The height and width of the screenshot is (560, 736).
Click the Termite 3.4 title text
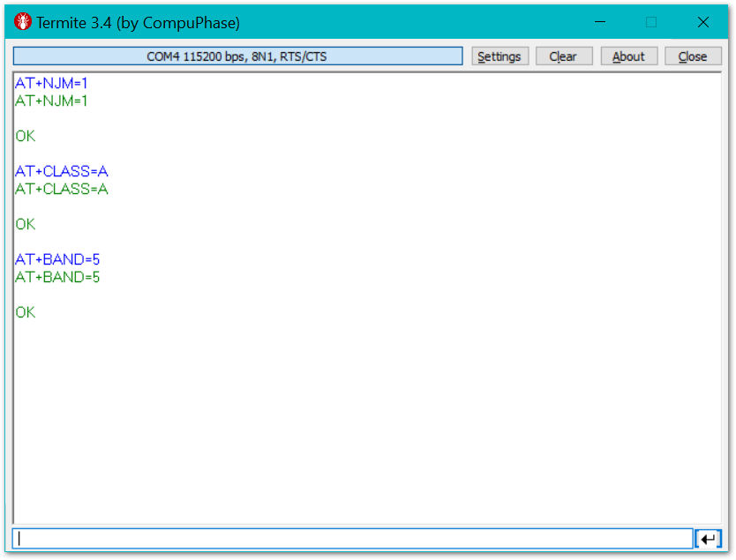[x=138, y=23]
